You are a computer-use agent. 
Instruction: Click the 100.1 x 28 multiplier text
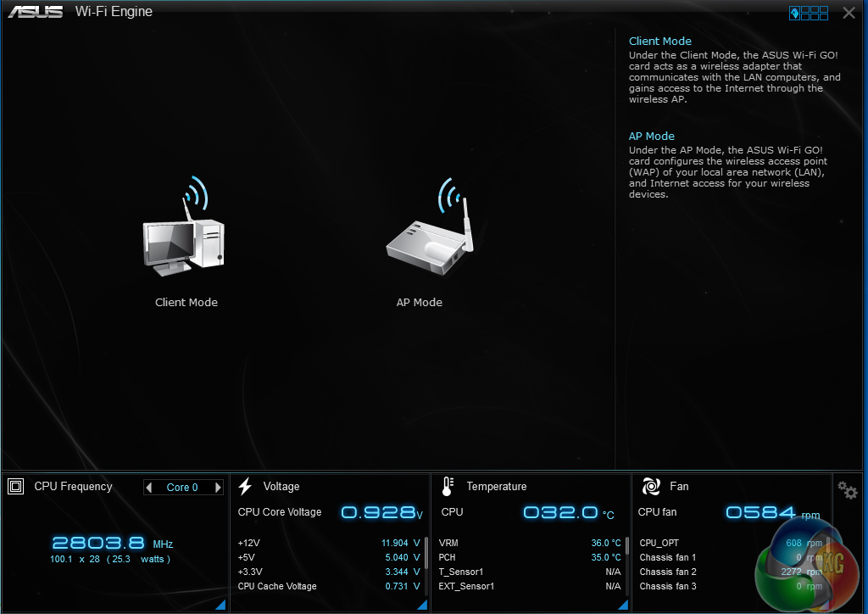75,559
